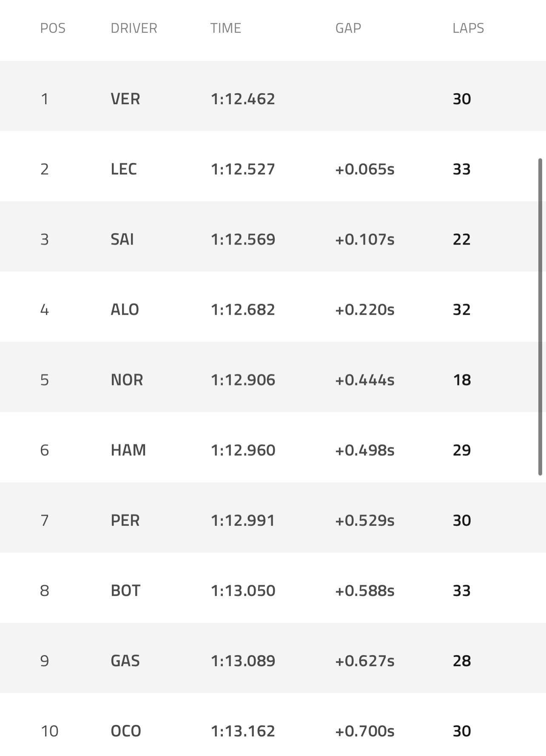Open PER driver row
The width and height of the screenshot is (546, 756).
(125, 520)
